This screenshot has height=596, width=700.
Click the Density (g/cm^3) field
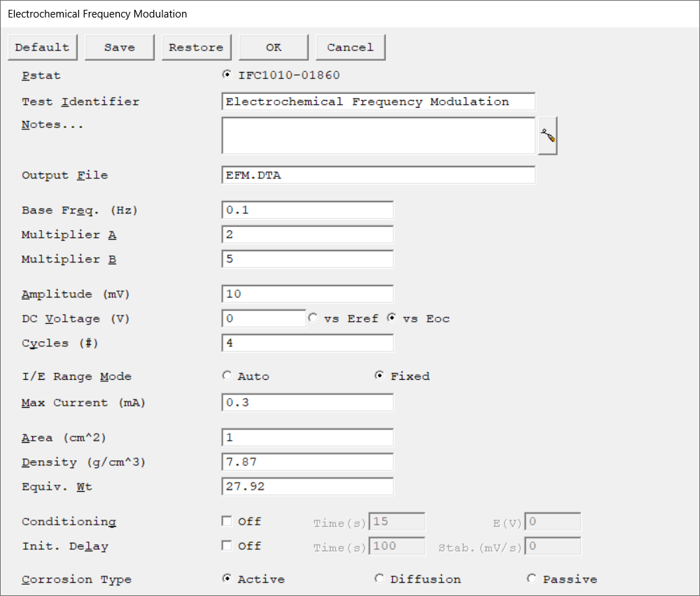[307, 462]
